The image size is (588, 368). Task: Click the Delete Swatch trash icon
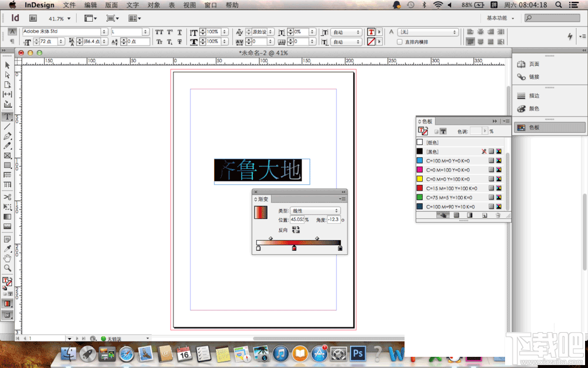[x=497, y=216]
